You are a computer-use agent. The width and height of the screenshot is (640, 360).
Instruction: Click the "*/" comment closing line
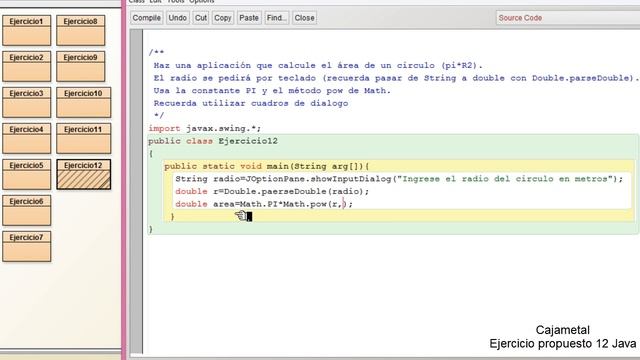click(159, 116)
